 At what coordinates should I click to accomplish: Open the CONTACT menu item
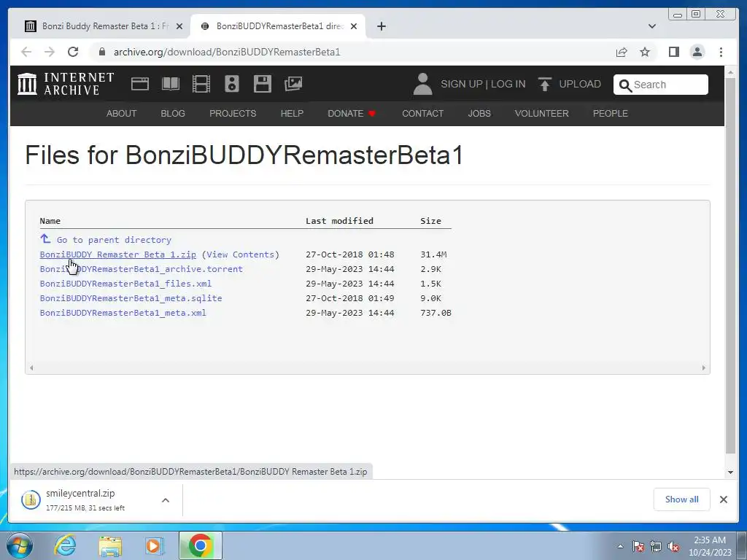[422, 113]
